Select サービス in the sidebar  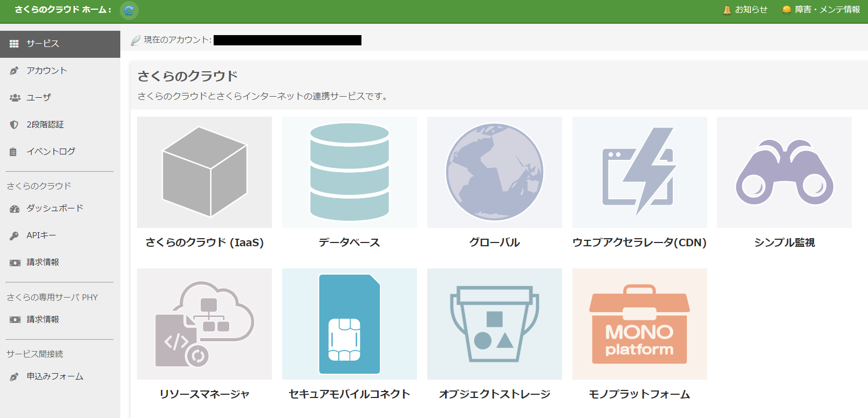click(x=60, y=44)
